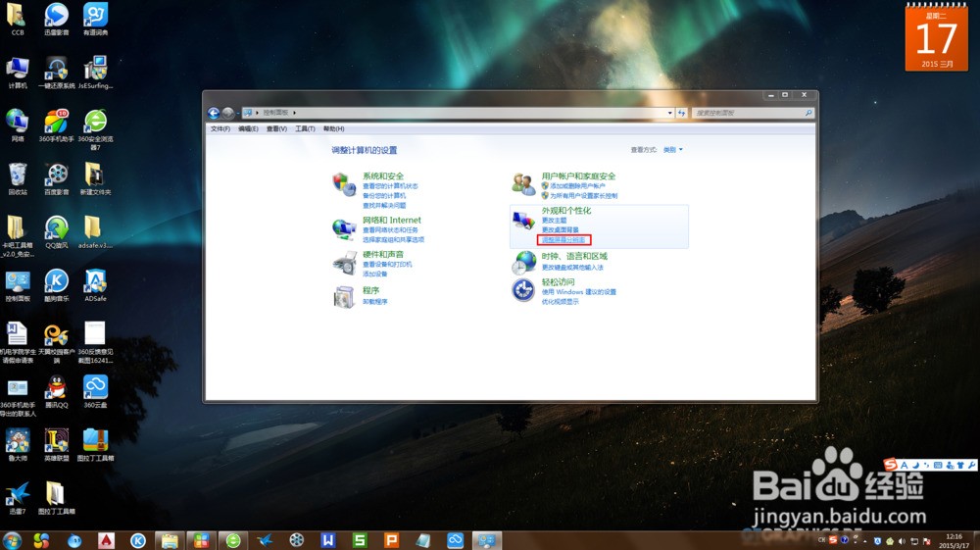Open the 查看方式 类别 dropdown
This screenshot has height=550, width=980.
672,150
